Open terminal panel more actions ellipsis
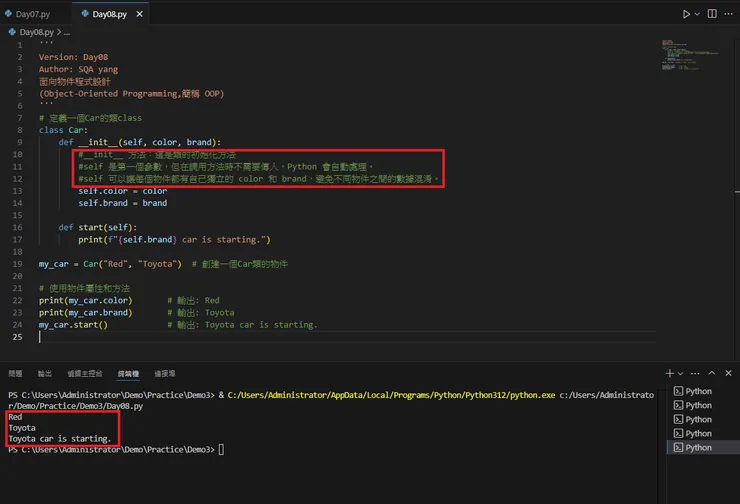This screenshot has width=740, height=504. pos(695,373)
